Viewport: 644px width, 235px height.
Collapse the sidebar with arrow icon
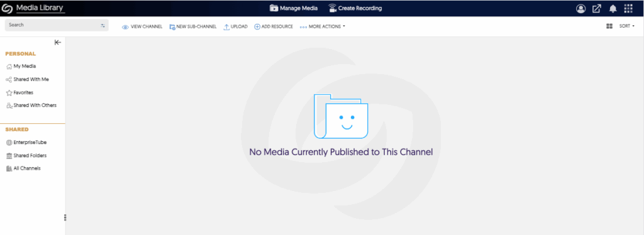[x=58, y=42]
